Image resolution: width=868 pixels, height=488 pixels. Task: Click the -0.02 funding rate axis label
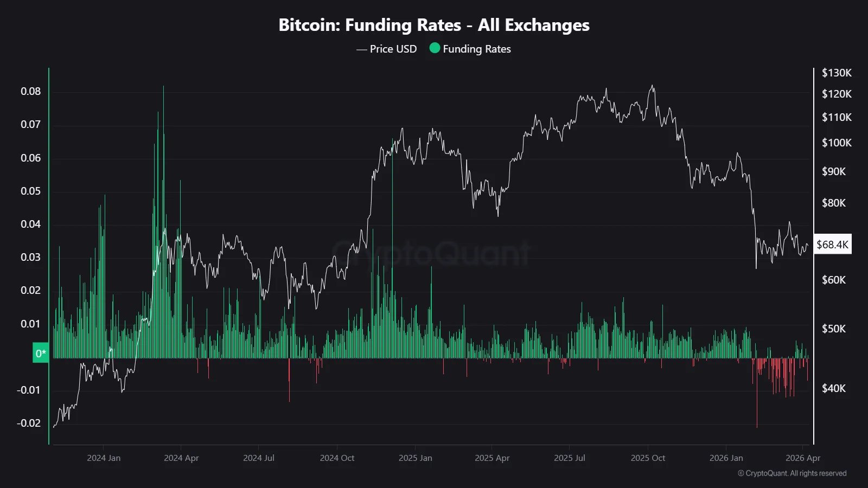click(x=28, y=423)
